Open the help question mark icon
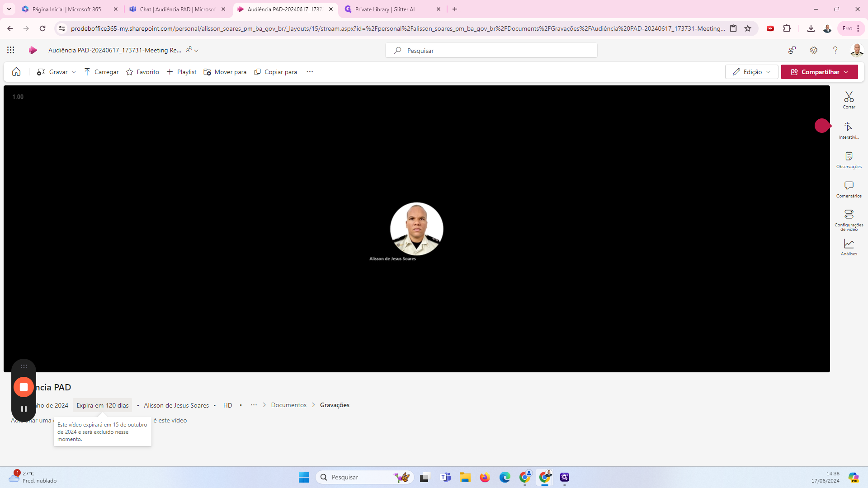This screenshot has height=488, width=868. pyautogui.click(x=835, y=50)
